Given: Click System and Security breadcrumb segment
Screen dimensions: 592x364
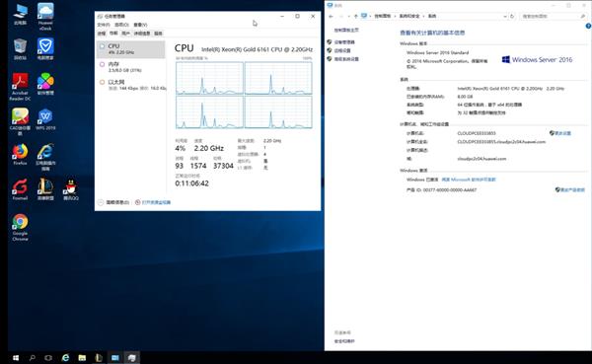Looking at the screenshot, I should pos(409,16).
